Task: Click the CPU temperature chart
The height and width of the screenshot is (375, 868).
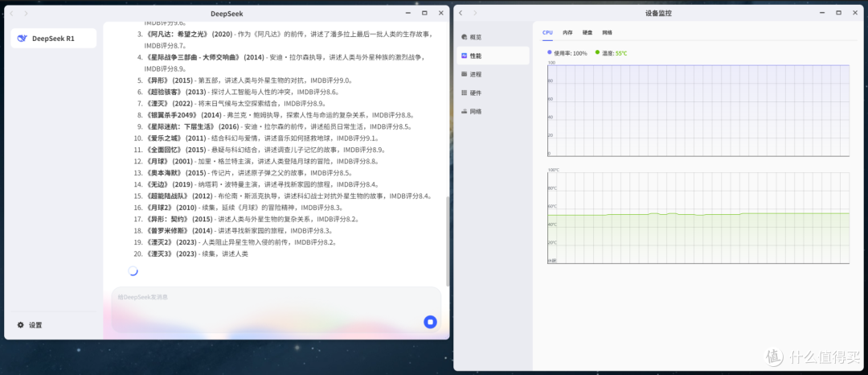Action: tap(698, 218)
